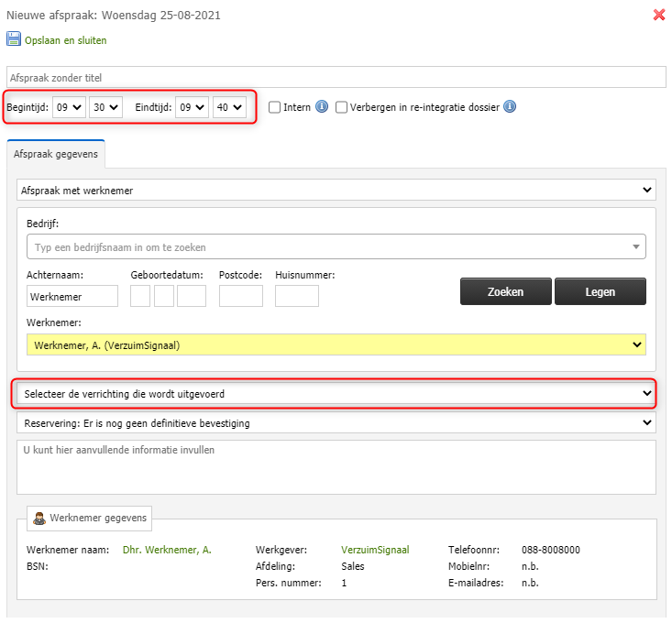This screenshot has height=623, width=672.
Task: Open the Begintijd minutes dropdown showing 30
Action: point(105,107)
